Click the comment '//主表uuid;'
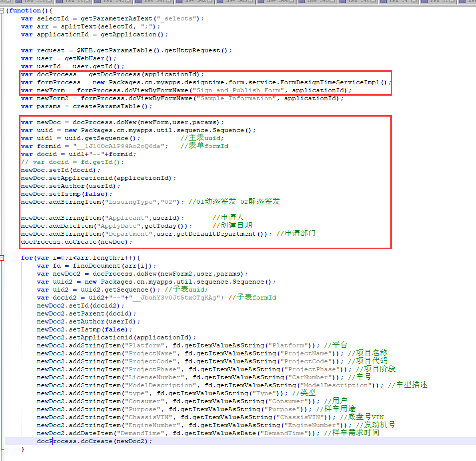Image resolution: width=476 pixels, height=461 pixels. click(x=202, y=138)
